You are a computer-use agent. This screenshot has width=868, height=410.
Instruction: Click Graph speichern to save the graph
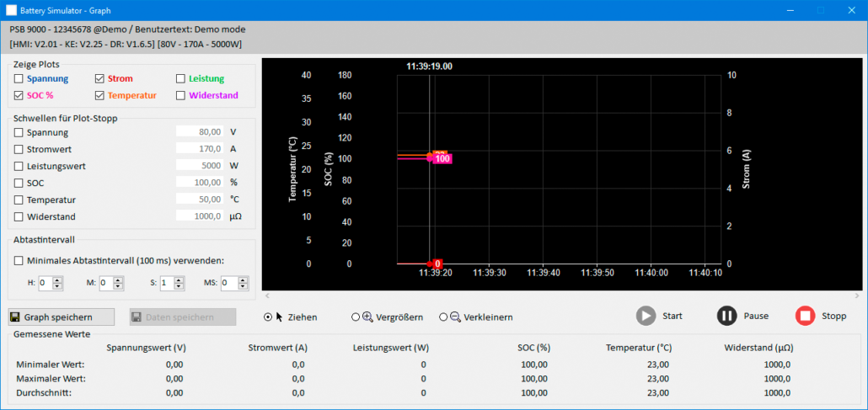click(x=62, y=317)
